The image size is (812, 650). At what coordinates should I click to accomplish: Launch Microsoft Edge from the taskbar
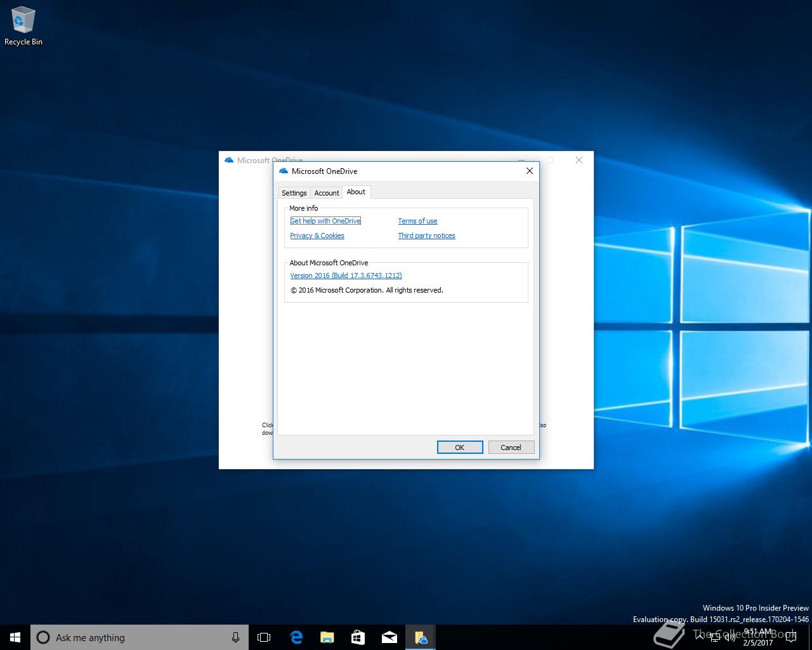pos(296,637)
